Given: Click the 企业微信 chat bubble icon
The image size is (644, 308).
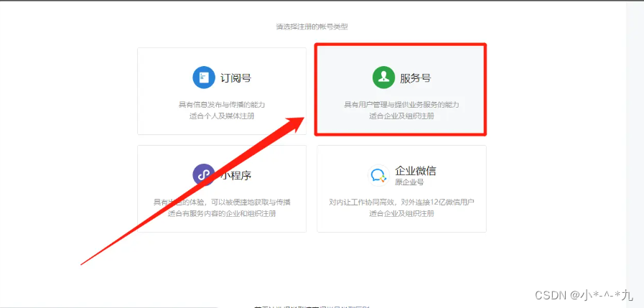Looking at the screenshot, I should click(x=378, y=175).
